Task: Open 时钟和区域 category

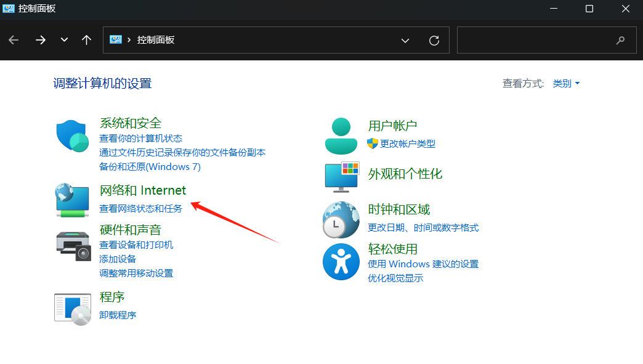Action: (x=398, y=209)
